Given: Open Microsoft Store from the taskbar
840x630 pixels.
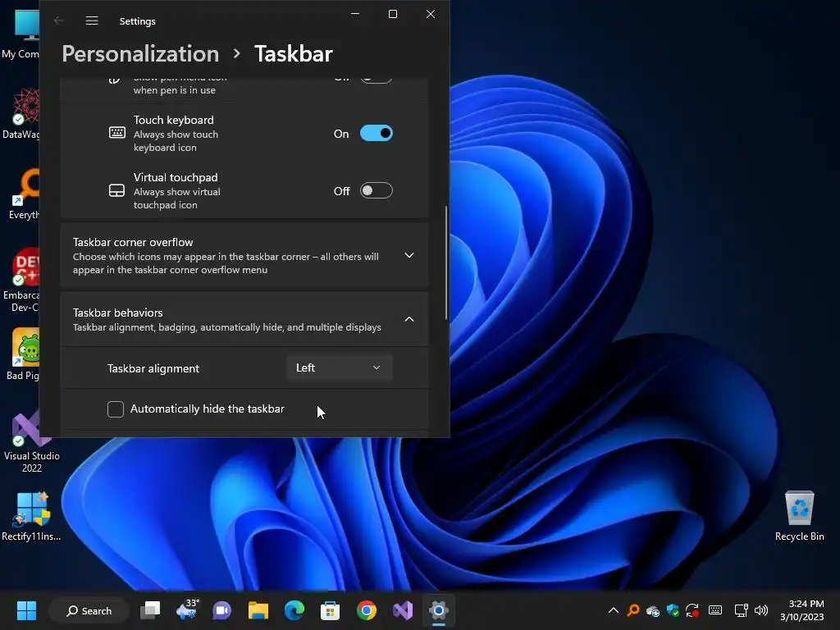Looking at the screenshot, I should 330,610.
